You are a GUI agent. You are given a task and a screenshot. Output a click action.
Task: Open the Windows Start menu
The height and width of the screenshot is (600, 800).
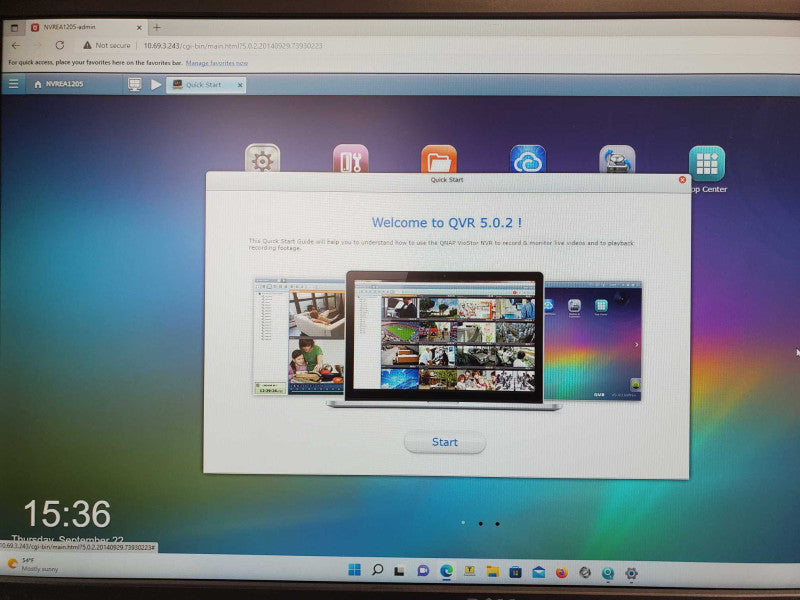(354, 570)
